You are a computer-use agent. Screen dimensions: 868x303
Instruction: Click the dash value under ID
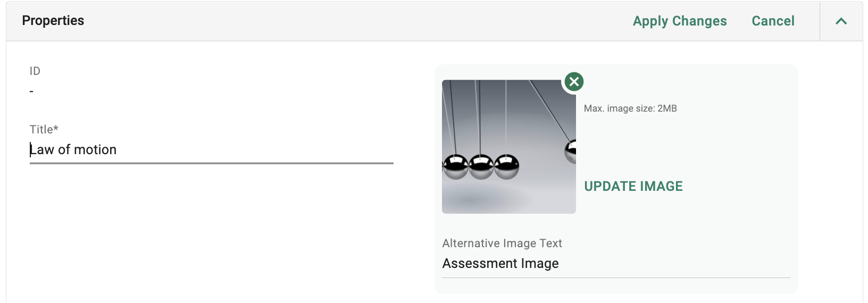pos(31,92)
